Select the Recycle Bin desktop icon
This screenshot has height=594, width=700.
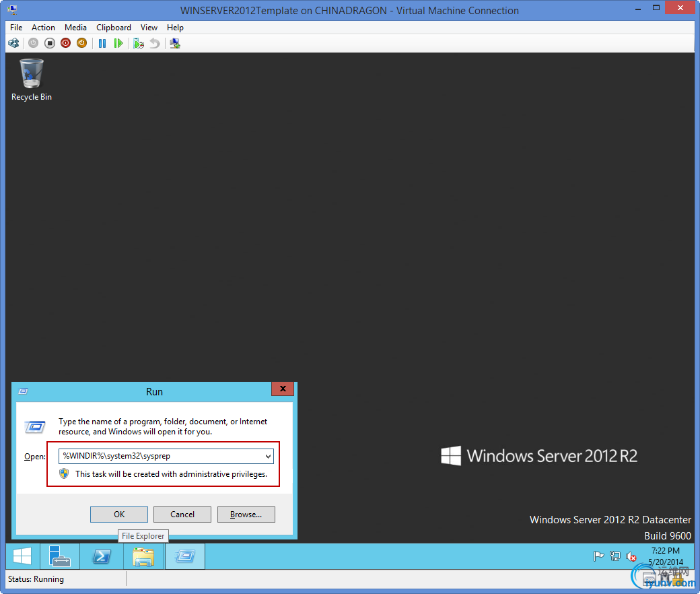click(31, 80)
